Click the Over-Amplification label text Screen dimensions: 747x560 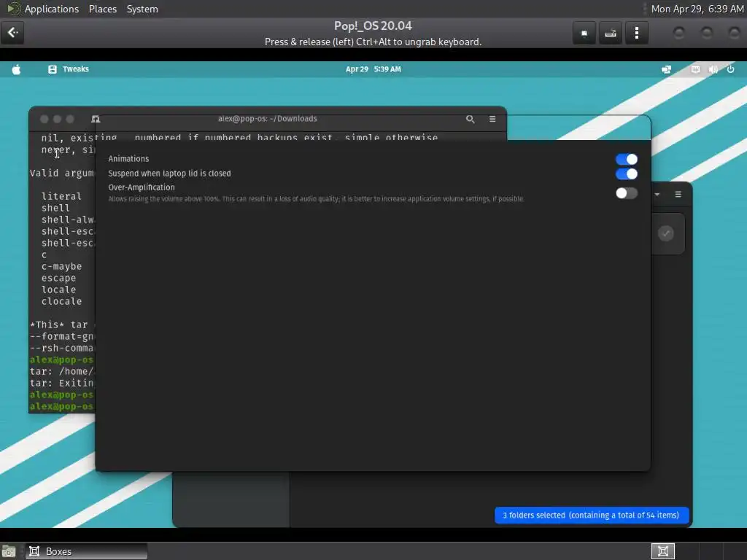142,187
